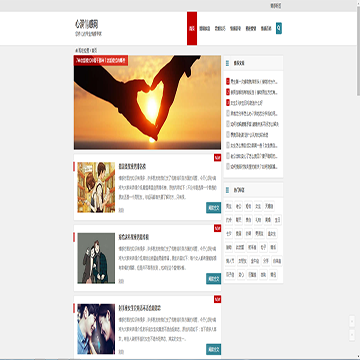Screen dimensions: 360x360
Task: Click the upper floating square button at the page's bottom right
Action: tap(352, 321)
